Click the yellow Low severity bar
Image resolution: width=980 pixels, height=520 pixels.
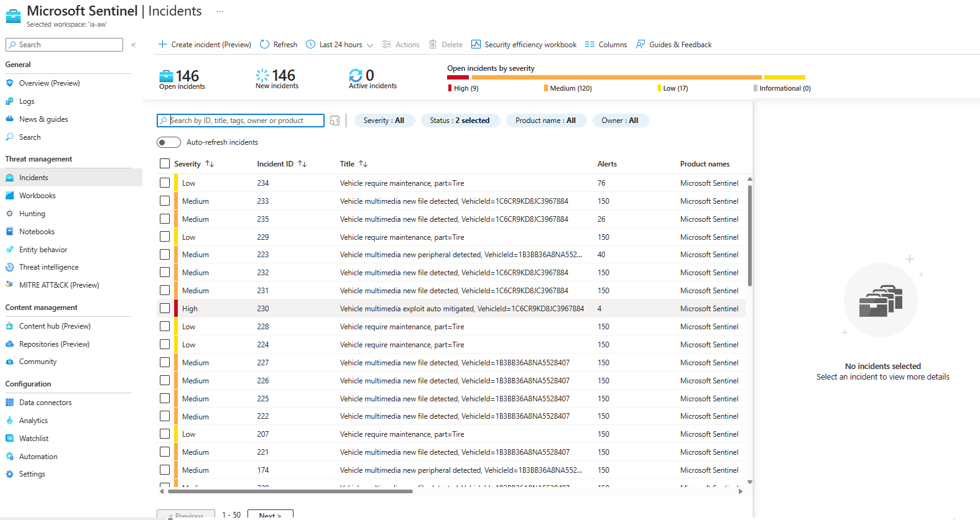[785, 78]
